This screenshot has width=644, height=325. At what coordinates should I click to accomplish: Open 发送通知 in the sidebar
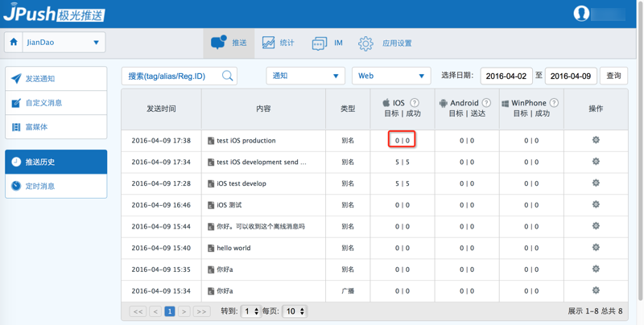click(56, 79)
